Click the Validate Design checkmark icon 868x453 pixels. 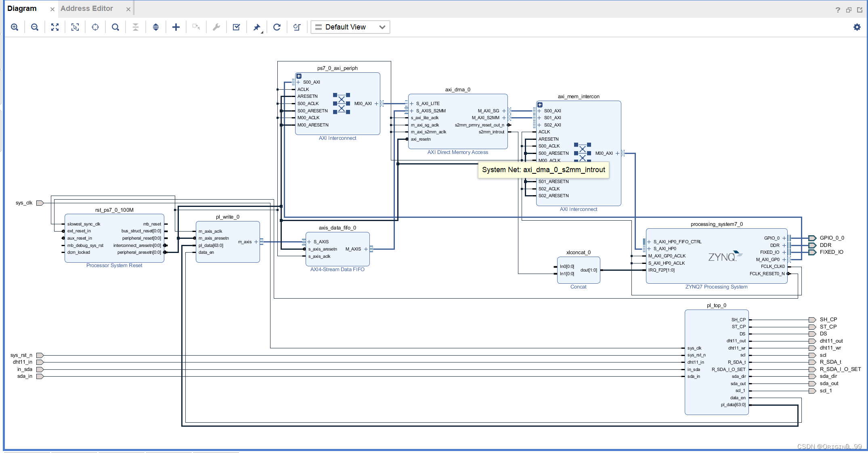[237, 27]
